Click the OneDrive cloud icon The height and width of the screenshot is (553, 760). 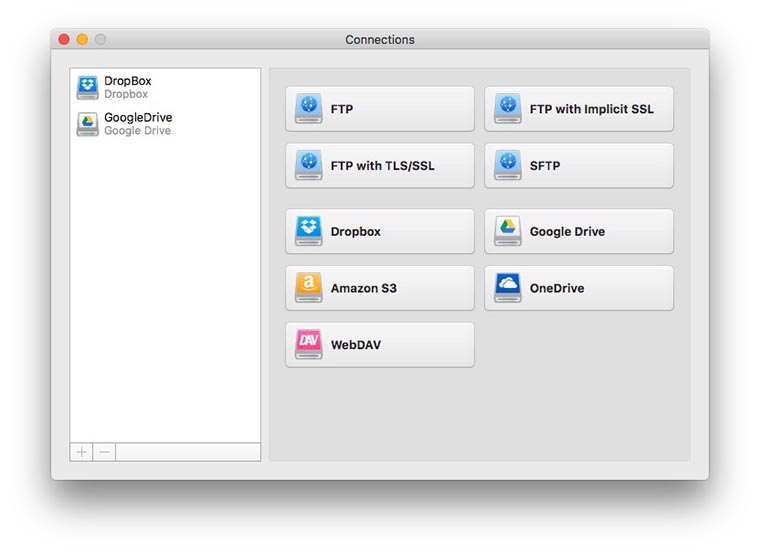tap(507, 287)
